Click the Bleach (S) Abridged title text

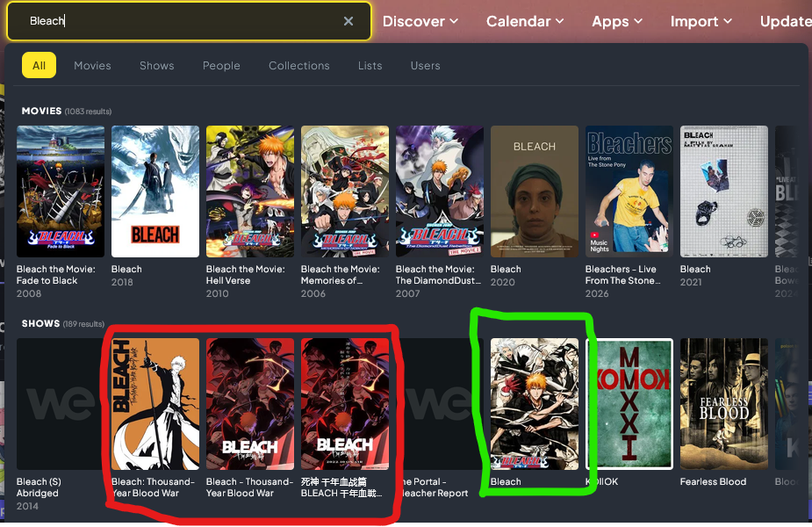[39, 487]
